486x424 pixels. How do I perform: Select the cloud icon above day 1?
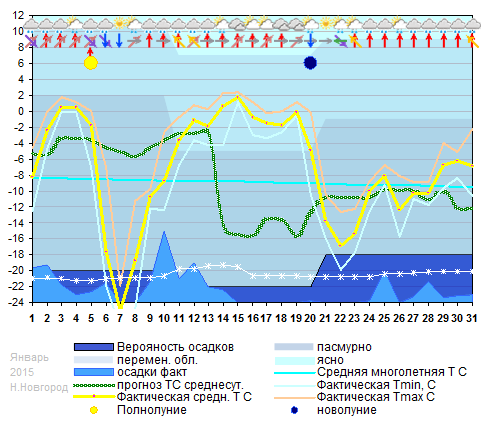tap(32, 24)
